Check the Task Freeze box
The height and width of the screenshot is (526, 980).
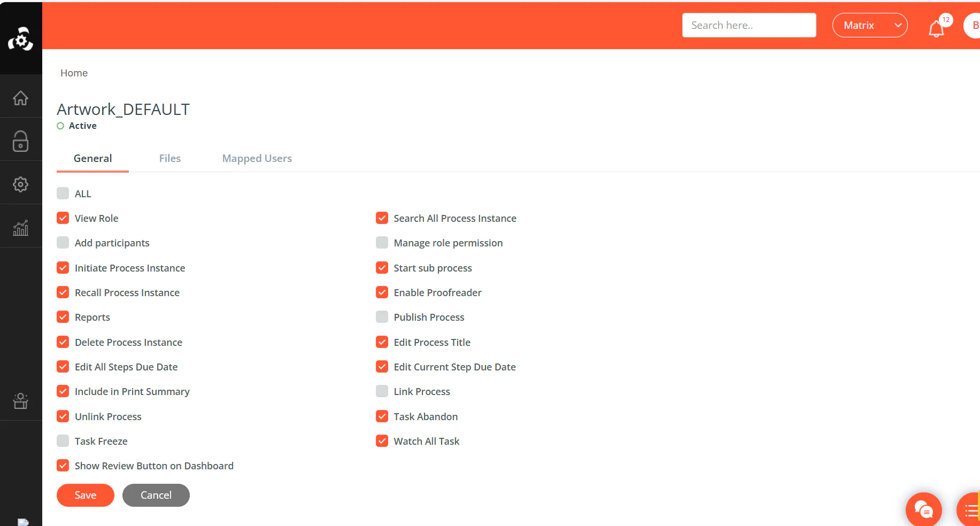click(63, 441)
